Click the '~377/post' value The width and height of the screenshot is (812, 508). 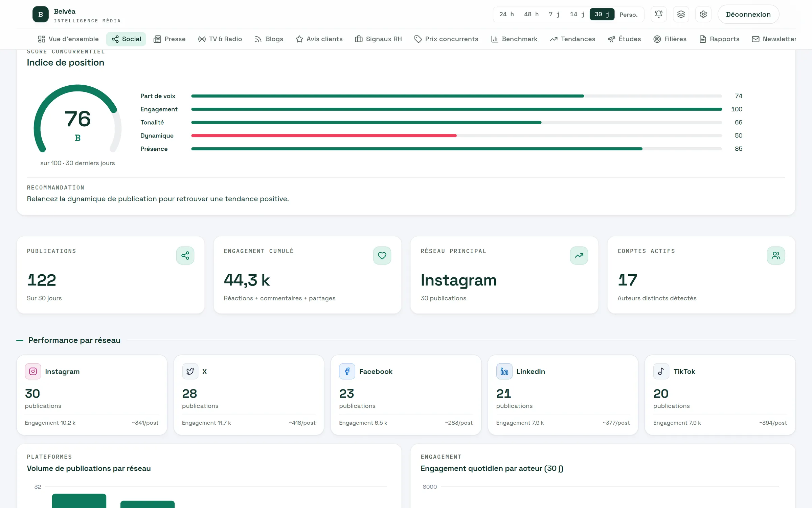click(x=616, y=423)
